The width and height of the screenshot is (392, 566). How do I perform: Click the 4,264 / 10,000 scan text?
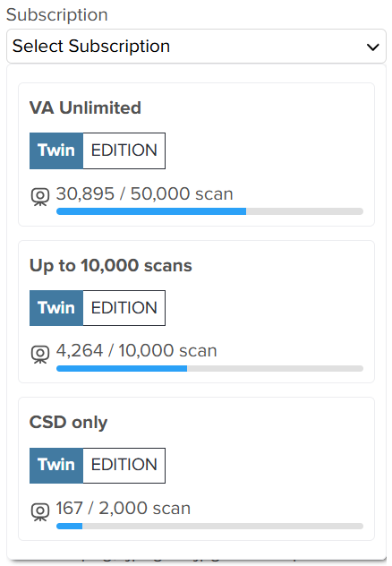[137, 351]
